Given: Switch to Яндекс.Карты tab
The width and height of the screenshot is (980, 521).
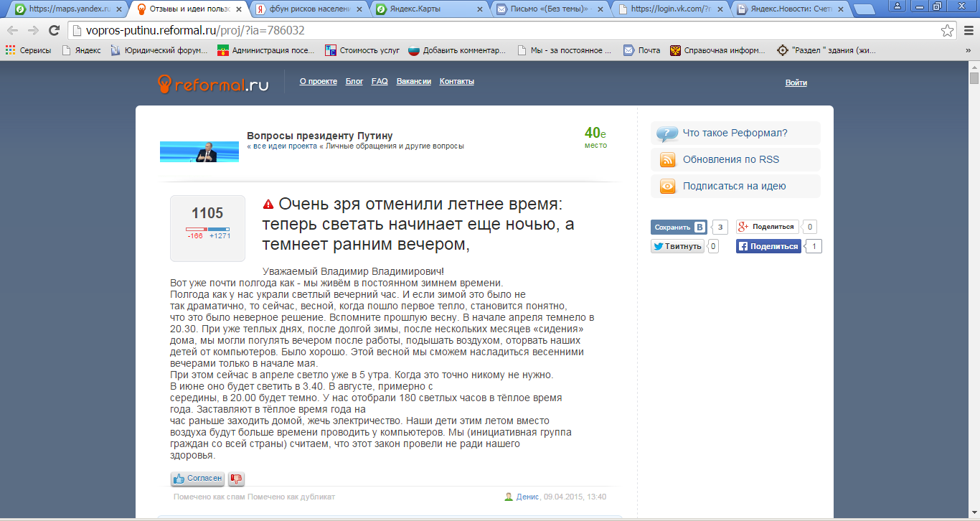Looking at the screenshot, I should tap(428, 10).
